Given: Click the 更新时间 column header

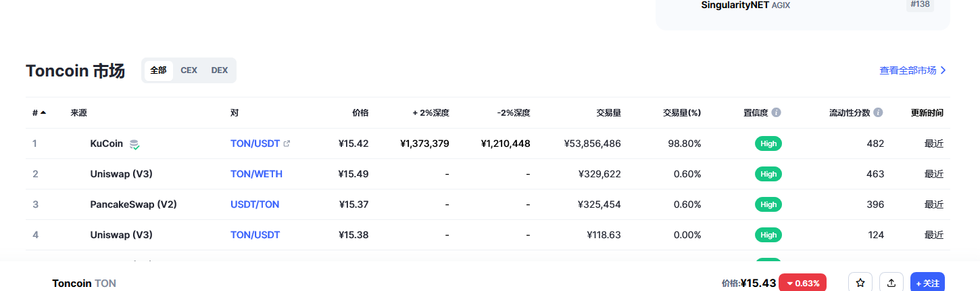Looking at the screenshot, I should [927, 112].
